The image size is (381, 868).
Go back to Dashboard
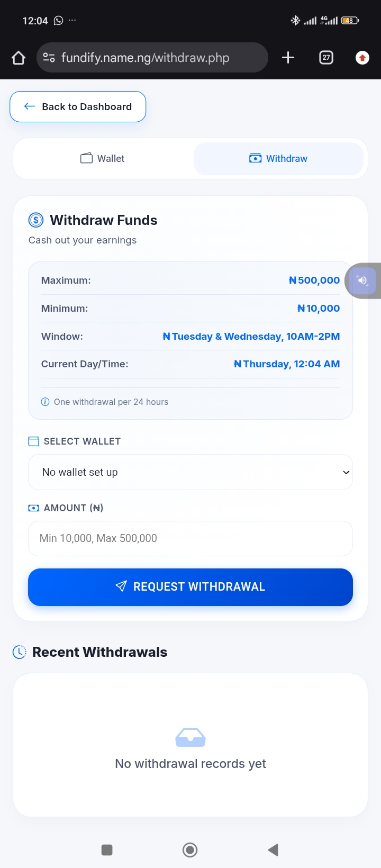point(78,107)
